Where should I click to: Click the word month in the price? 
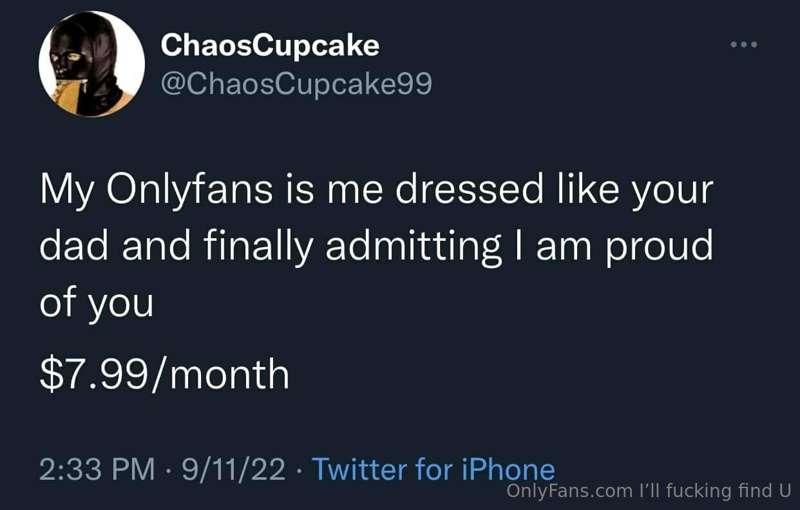229,374
